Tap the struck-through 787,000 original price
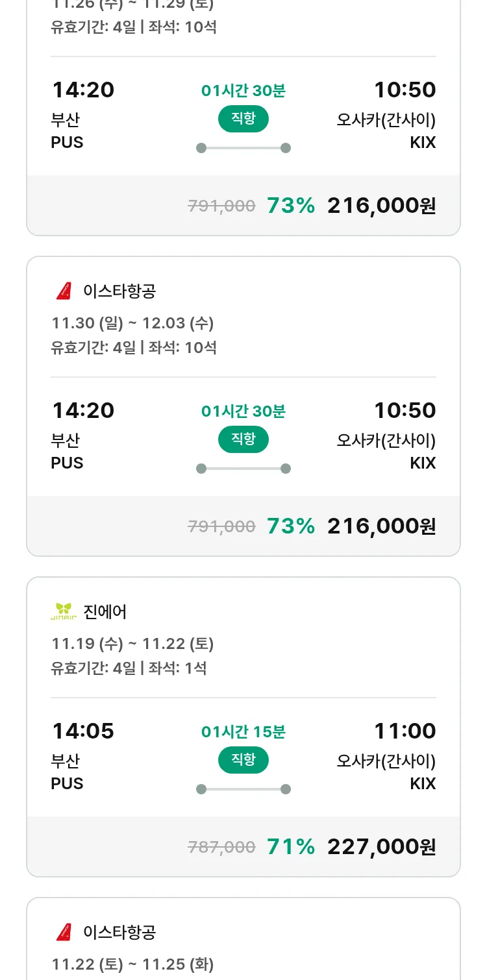Screen dimensions: 487x980 pyautogui.click(x=221, y=847)
